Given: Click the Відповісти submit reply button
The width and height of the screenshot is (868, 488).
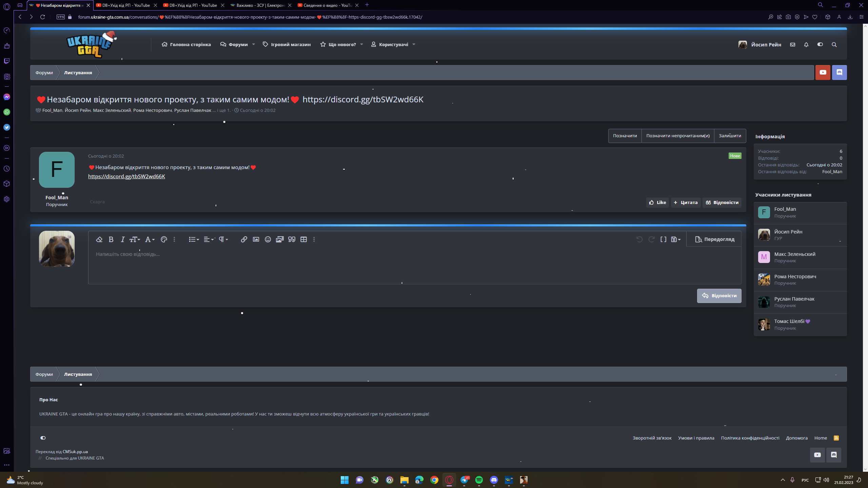Looking at the screenshot, I should click(719, 296).
